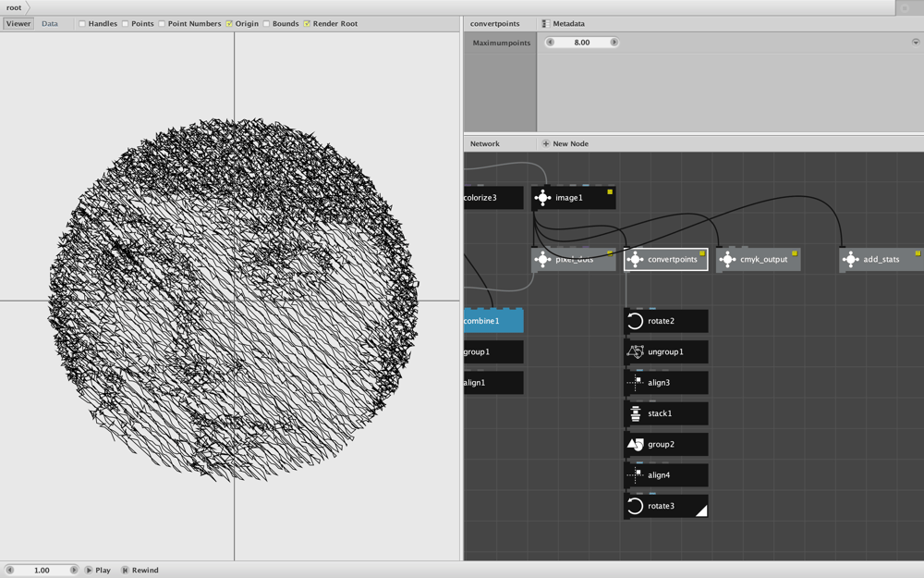Step the frame number forward

pyautogui.click(x=74, y=570)
